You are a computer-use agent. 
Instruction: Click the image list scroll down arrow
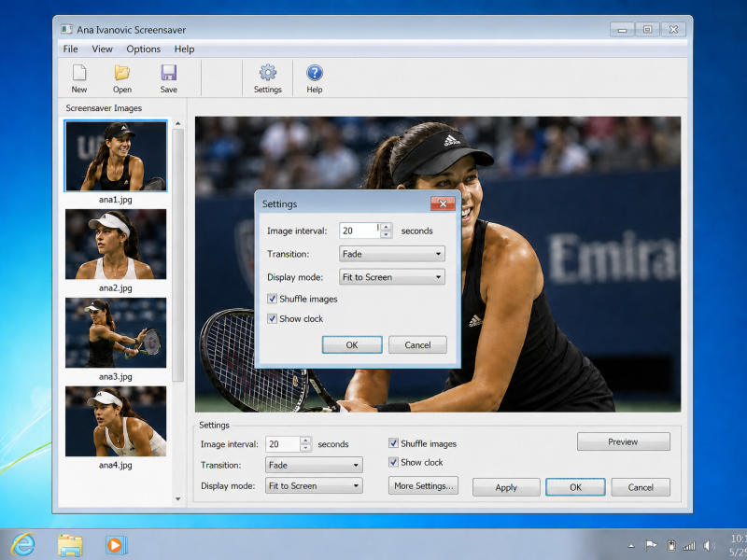tap(177, 499)
